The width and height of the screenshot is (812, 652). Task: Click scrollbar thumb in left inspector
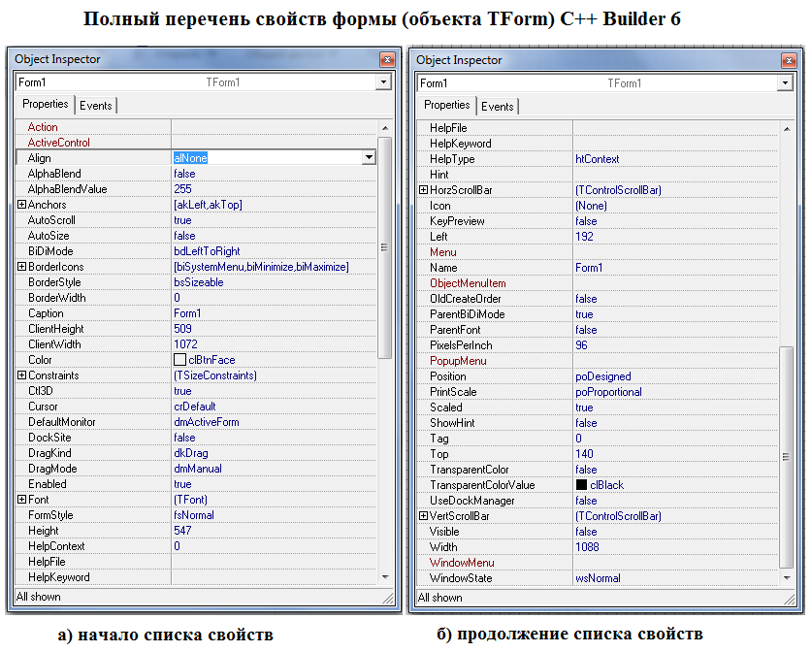tap(384, 247)
